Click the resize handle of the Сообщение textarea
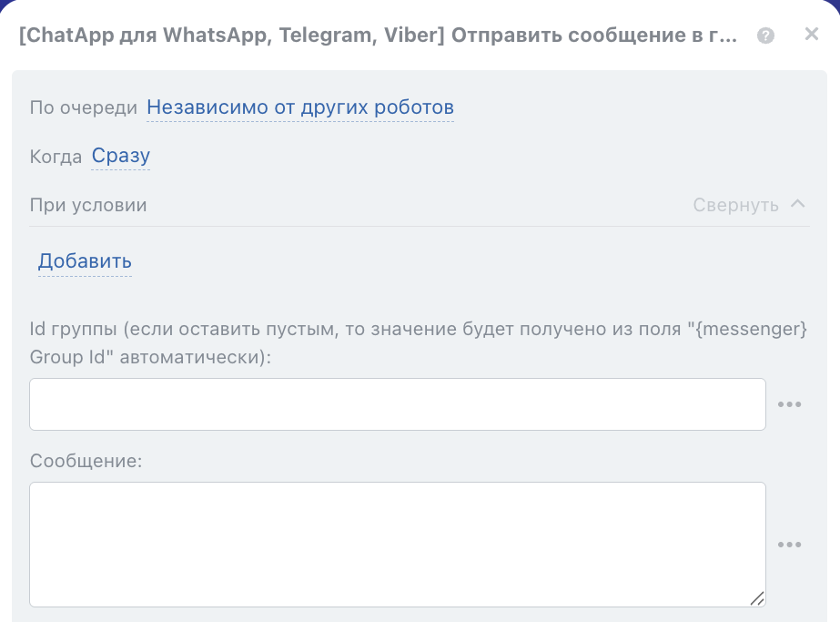The width and height of the screenshot is (840, 622). click(x=756, y=597)
